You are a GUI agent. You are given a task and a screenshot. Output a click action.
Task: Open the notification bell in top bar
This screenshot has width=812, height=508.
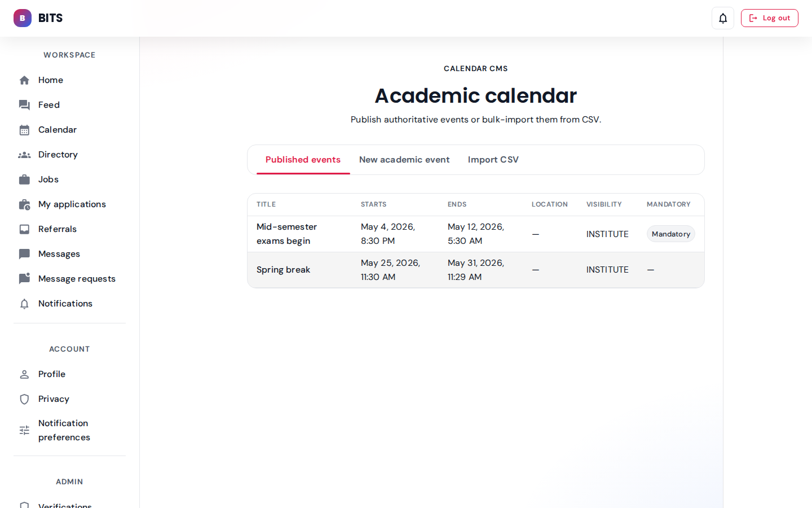pos(722,18)
